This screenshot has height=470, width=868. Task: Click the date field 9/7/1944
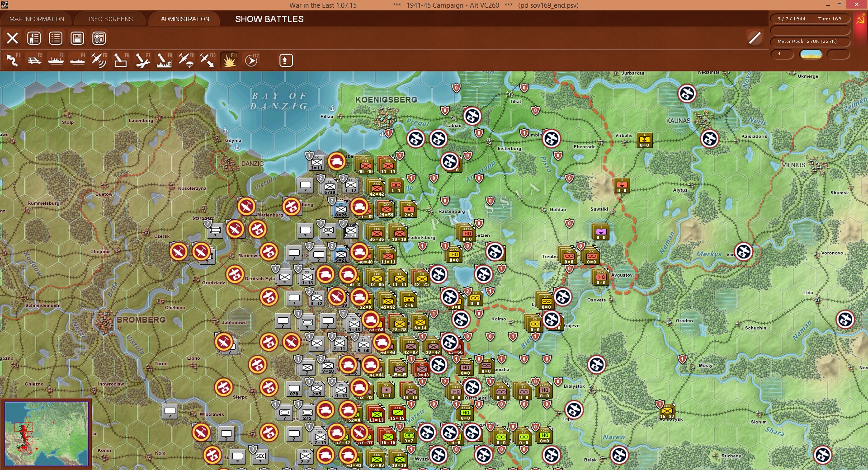click(x=792, y=19)
